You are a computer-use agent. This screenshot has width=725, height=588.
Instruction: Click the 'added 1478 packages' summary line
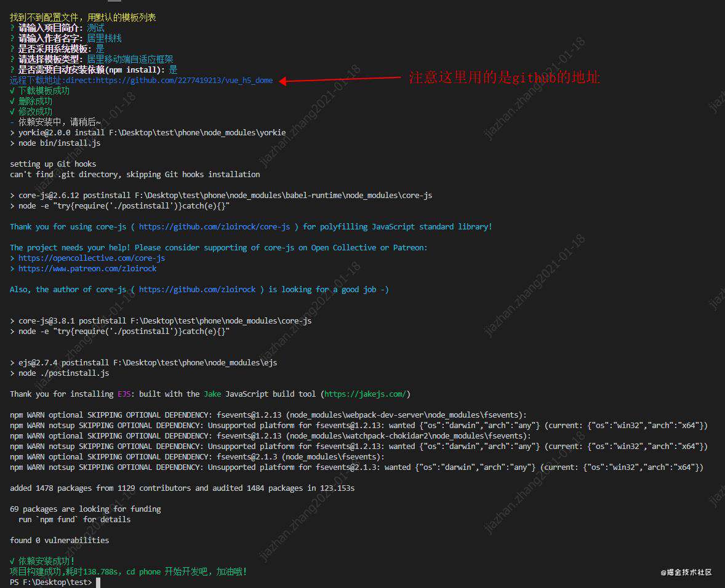[x=182, y=488]
